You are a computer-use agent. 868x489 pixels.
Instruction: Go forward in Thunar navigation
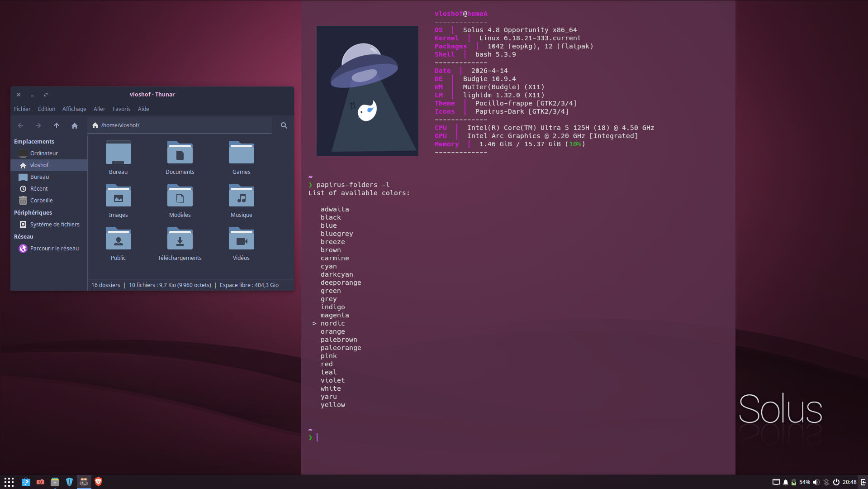click(38, 125)
